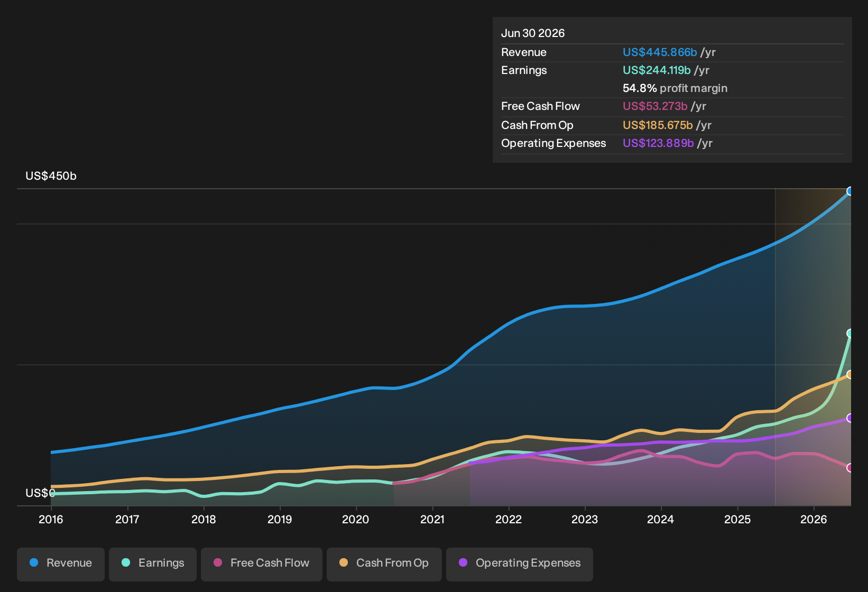Toggle the Free Cash Flow legend button
This screenshot has width=868, height=592.
point(262,564)
